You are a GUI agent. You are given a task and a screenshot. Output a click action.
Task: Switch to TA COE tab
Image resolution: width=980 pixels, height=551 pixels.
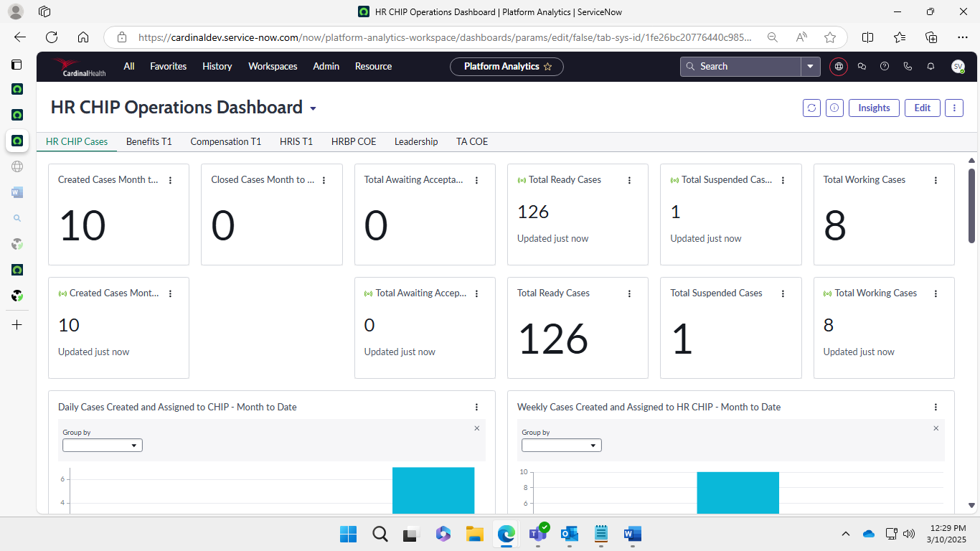pyautogui.click(x=472, y=141)
